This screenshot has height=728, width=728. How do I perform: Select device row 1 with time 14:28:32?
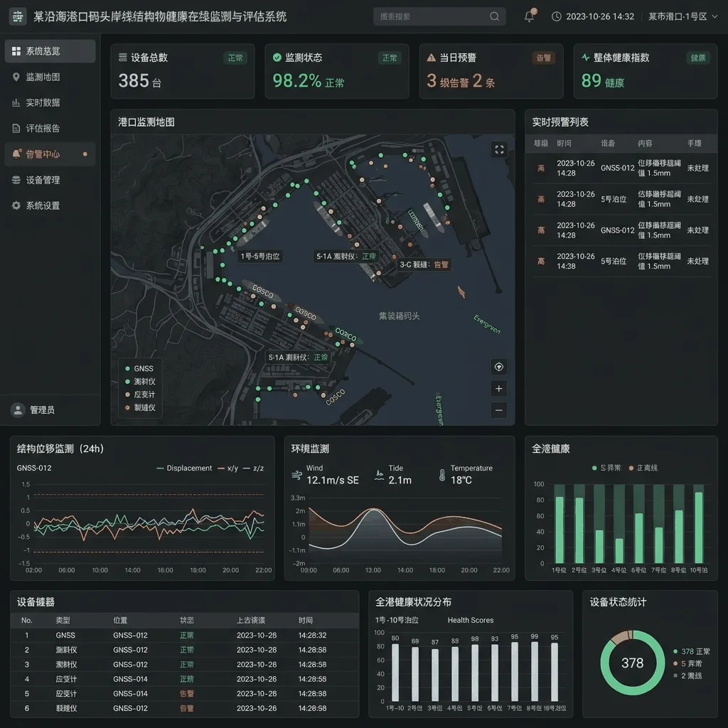pos(184,635)
